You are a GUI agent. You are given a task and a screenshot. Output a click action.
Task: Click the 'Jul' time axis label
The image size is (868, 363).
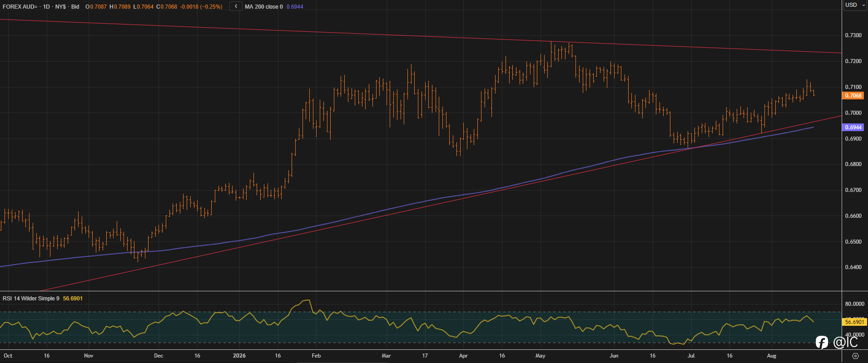point(691,356)
